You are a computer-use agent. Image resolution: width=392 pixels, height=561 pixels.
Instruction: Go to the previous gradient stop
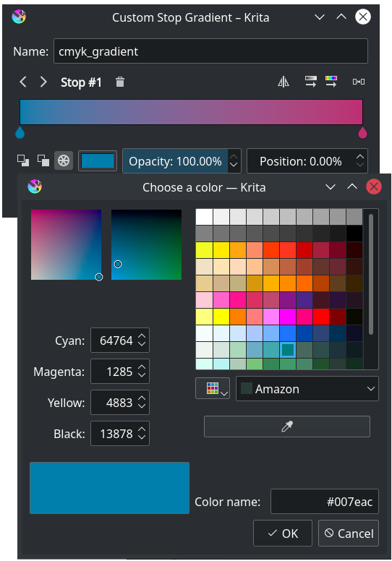coord(23,82)
